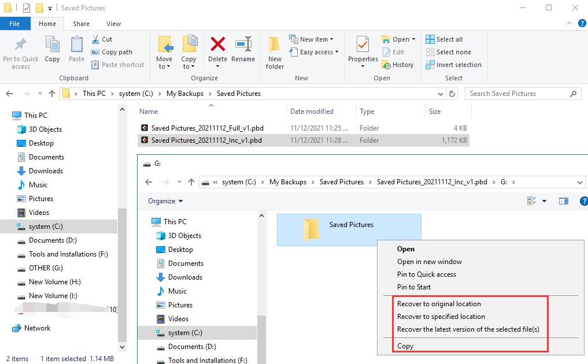Click the Size column header
The image size is (588, 364).
[x=435, y=112]
